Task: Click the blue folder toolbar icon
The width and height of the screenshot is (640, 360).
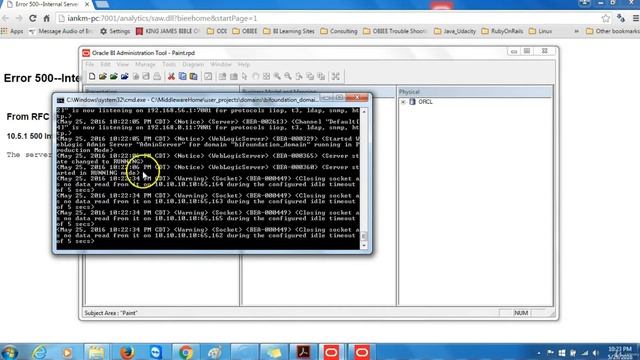Action: tap(124, 76)
